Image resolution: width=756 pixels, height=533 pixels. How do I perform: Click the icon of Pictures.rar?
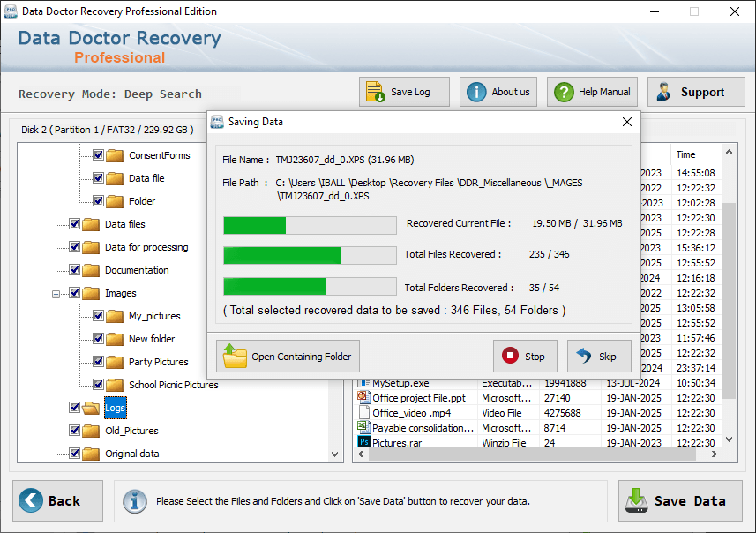363,441
